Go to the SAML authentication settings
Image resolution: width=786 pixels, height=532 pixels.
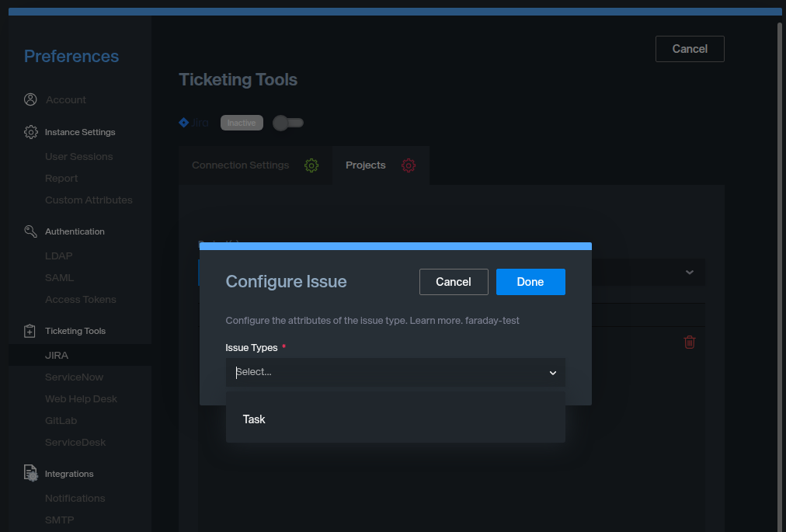pyautogui.click(x=60, y=278)
